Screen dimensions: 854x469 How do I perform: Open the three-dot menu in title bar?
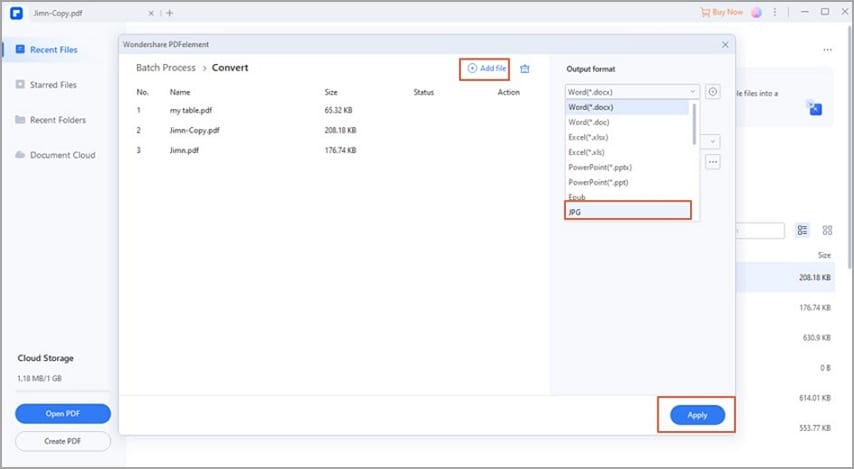pos(774,12)
